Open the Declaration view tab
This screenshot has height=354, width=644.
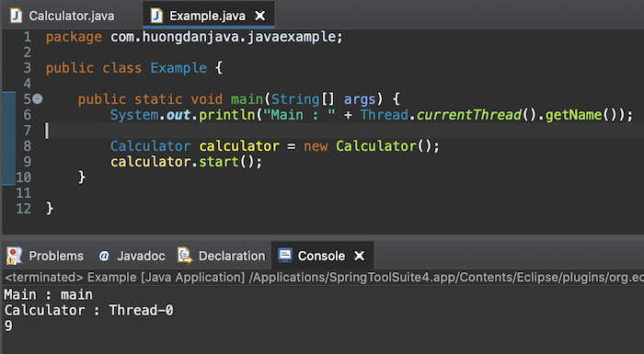(222, 256)
